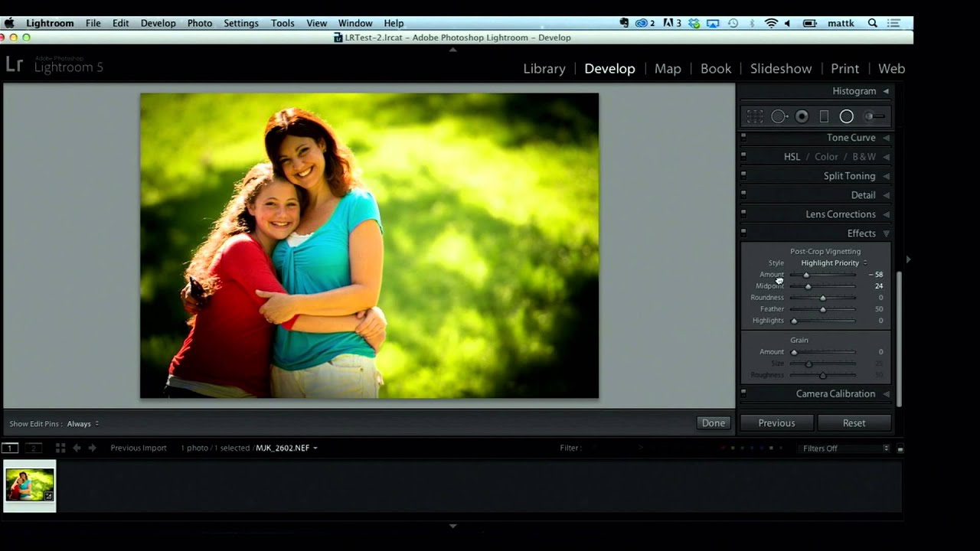This screenshot has width=980, height=551.
Task: Open the Develop menu in menu bar
Action: click(158, 23)
